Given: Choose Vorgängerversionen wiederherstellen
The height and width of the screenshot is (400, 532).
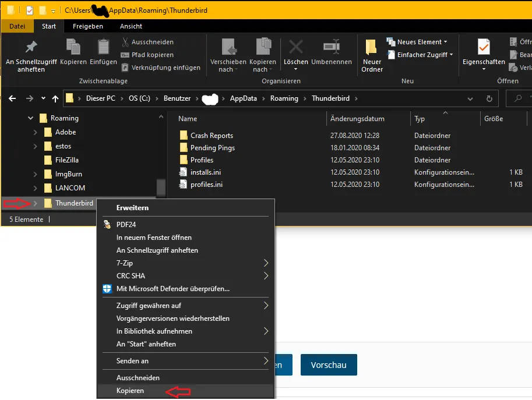Looking at the screenshot, I should [x=186, y=318].
